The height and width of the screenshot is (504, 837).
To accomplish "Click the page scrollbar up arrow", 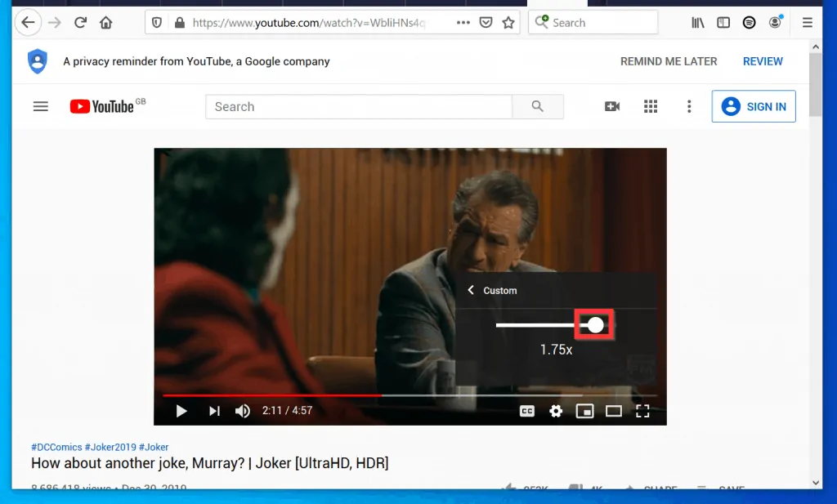I will pyautogui.click(x=815, y=47).
